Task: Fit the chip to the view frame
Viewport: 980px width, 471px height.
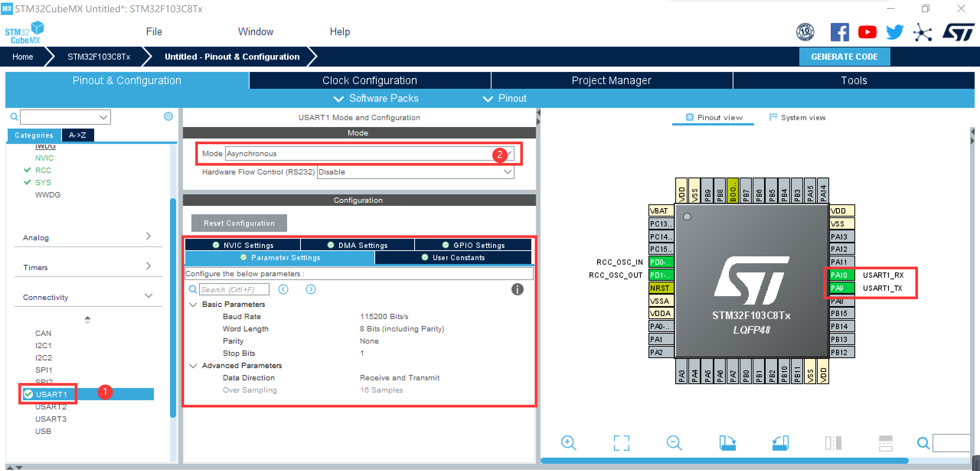Action: pos(621,443)
